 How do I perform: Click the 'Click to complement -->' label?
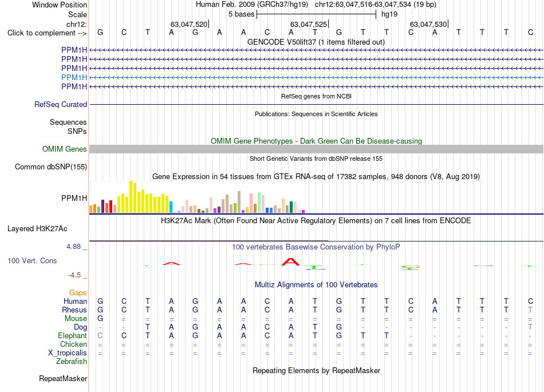point(47,33)
